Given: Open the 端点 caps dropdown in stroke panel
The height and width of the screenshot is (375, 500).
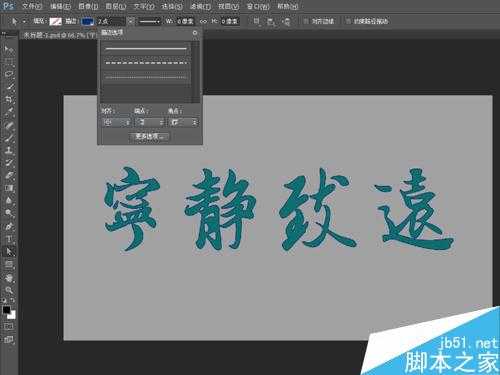Looking at the screenshot, I should click(150, 123).
